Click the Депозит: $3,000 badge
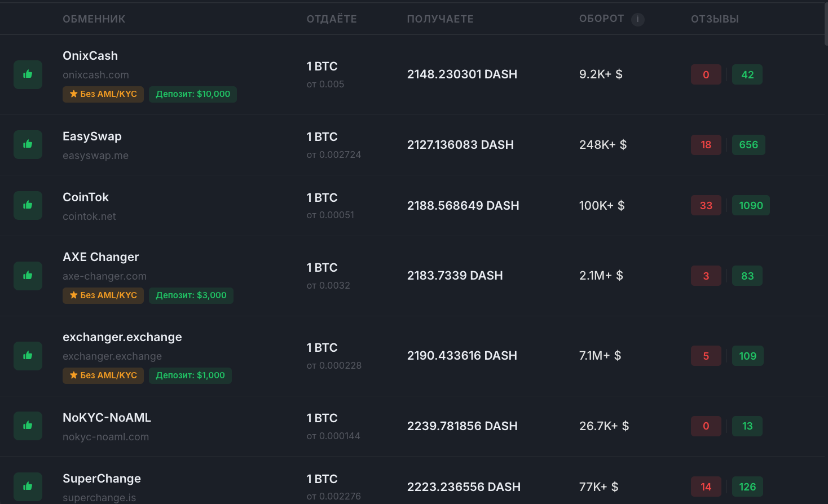This screenshot has width=828, height=504. (191, 295)
